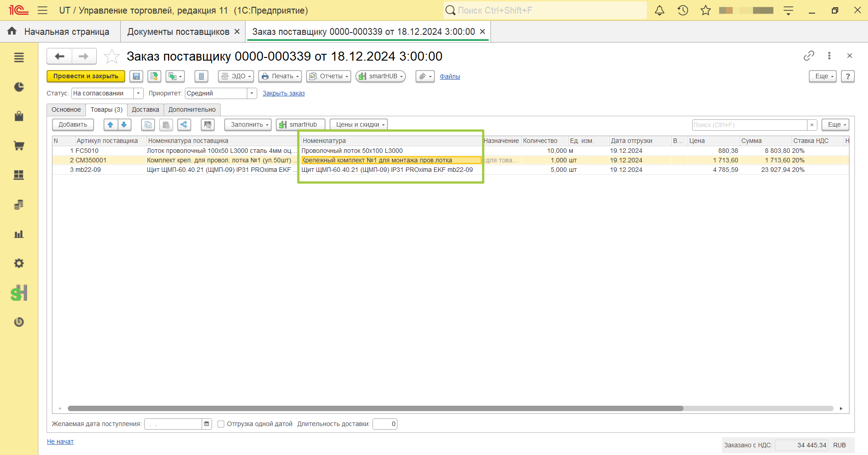The width and height of the screenshot is (868, 455).
Task: Open warehouse grid section in sidebar
Action: [x=19, y=175]
